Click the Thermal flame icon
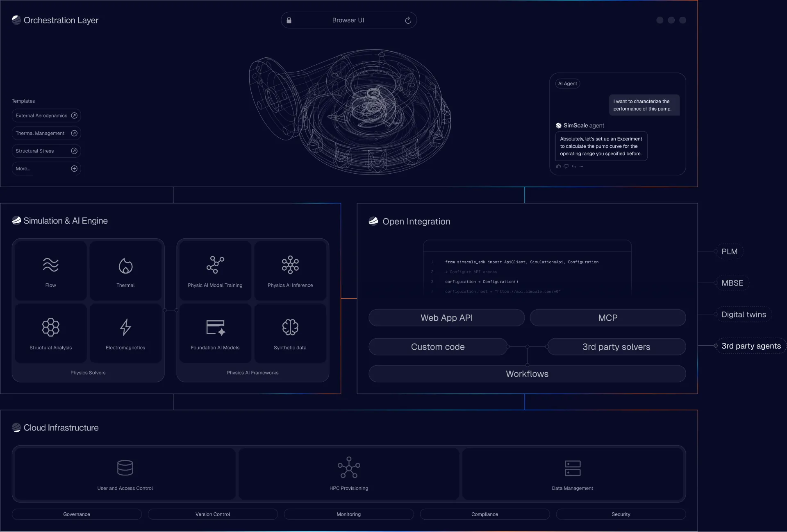This screenshot has width=787, height=532. (125, 265)
